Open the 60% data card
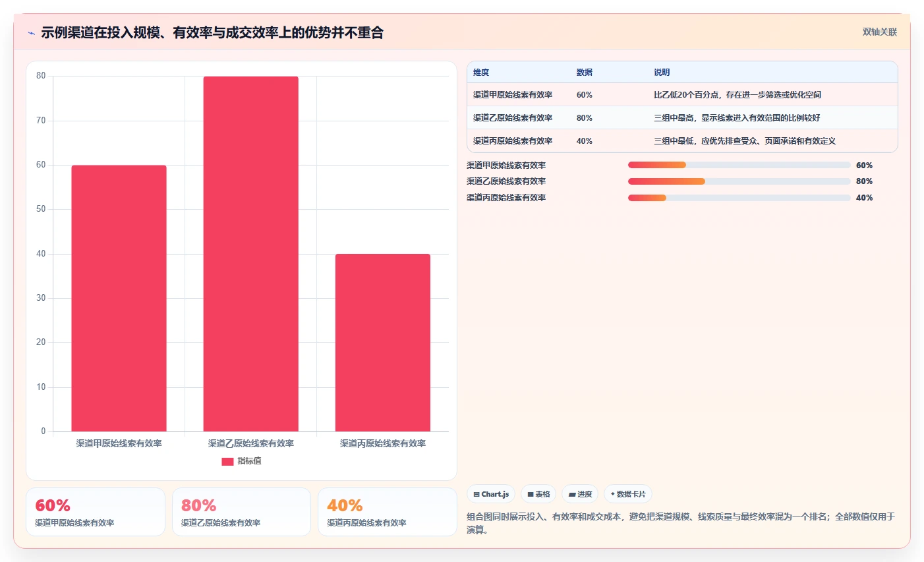The width and height of the screenshot is (924, 562). [x=96, y=512]
